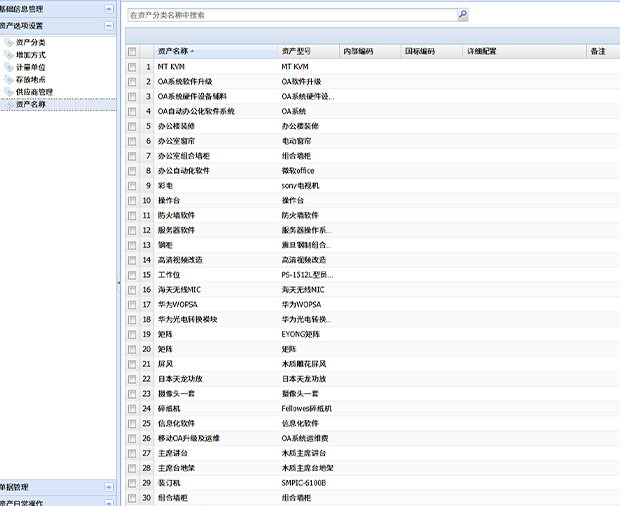The width and height of the screenshot is (620, 506).
Task: Click the tag icon beside 存放地点
Action: (9, 79)
